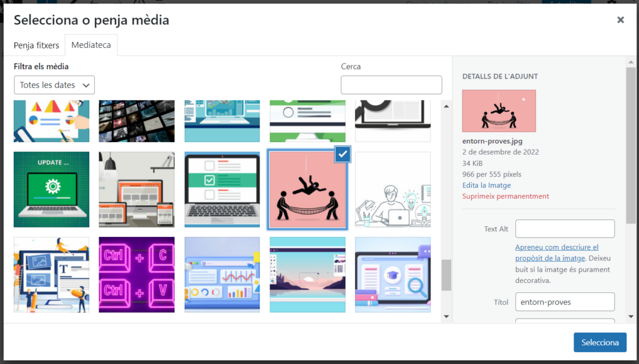
Task: Switch to the Penja fitxers tab
Action: (36, 45)
